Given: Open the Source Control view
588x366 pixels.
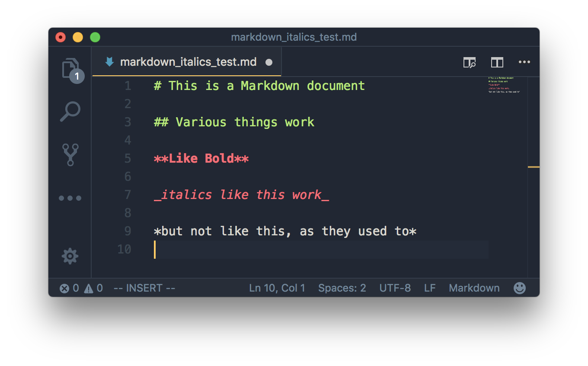Looking at the screenshot, I should pyautogui.click(x=70, y=155).
